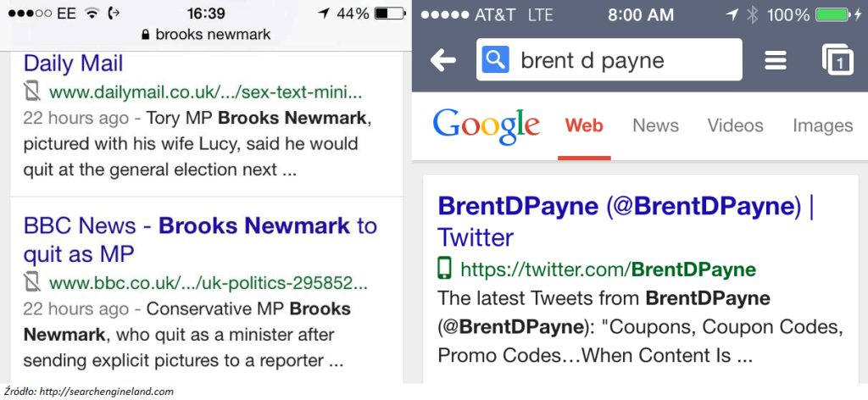Tap the Google logo

point(487,126)
